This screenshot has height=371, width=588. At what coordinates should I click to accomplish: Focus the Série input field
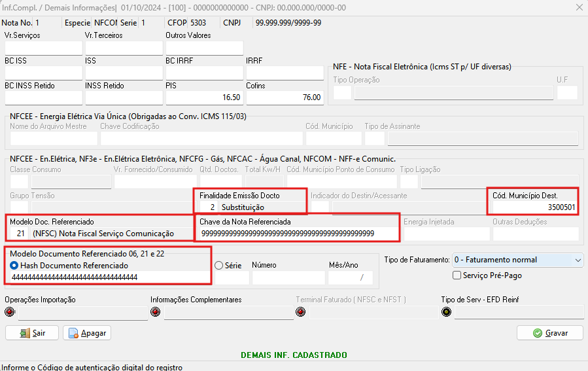pos(232,277)
